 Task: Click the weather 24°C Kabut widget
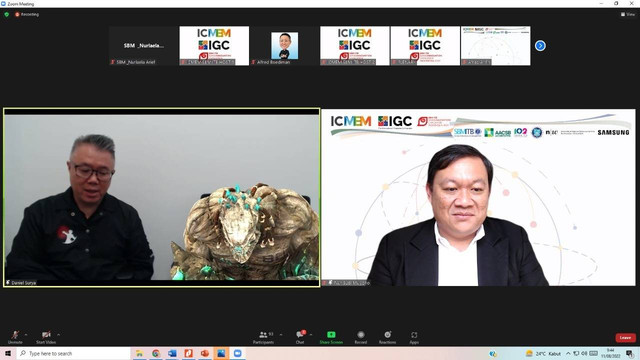543,353
